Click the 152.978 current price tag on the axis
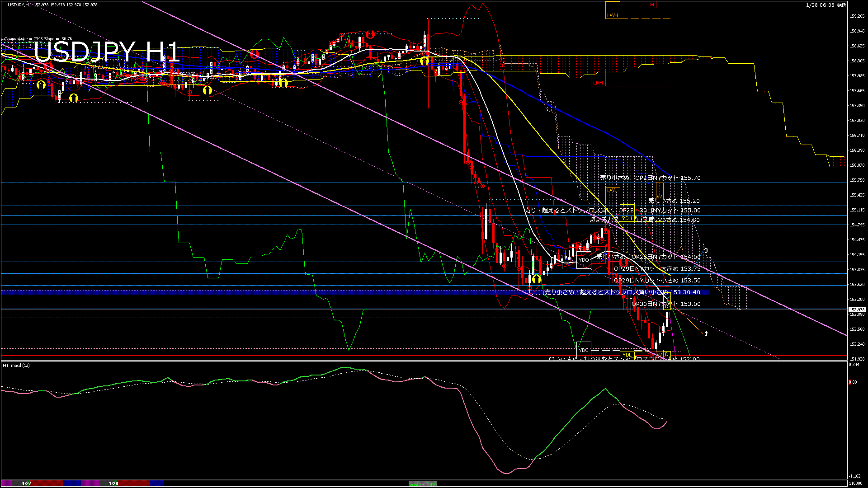 [x=858, y=309]
